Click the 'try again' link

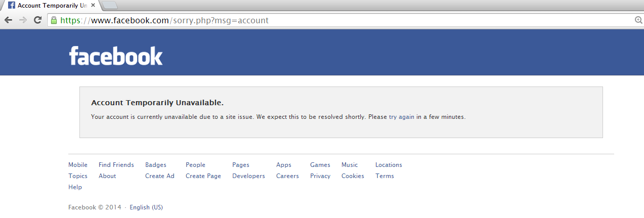[402, 117]
